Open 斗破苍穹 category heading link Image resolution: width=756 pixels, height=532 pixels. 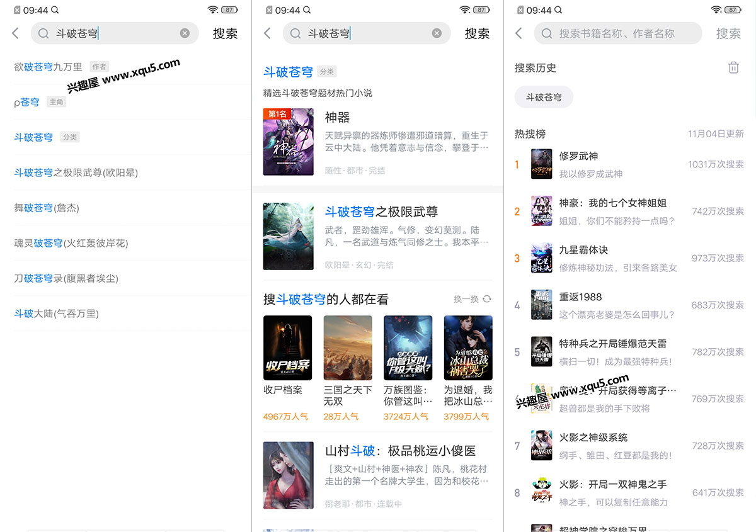click(288, 72)
